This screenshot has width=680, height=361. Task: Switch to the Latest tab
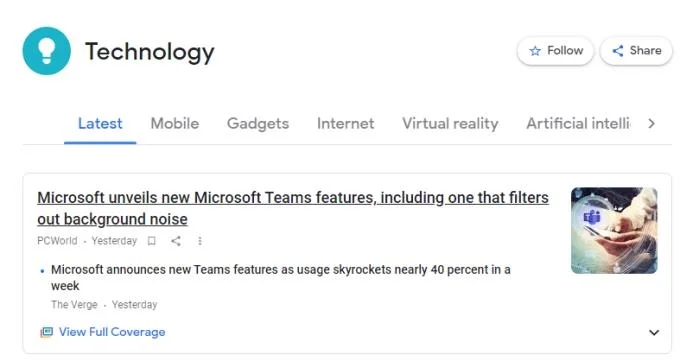[x=100, y=124]
